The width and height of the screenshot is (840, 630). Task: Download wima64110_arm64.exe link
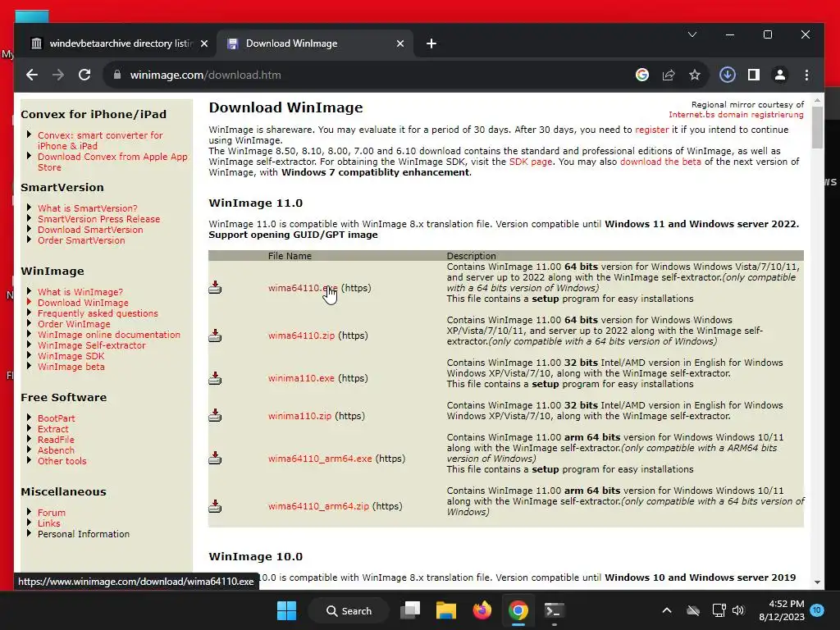click(x=321, y=459)
